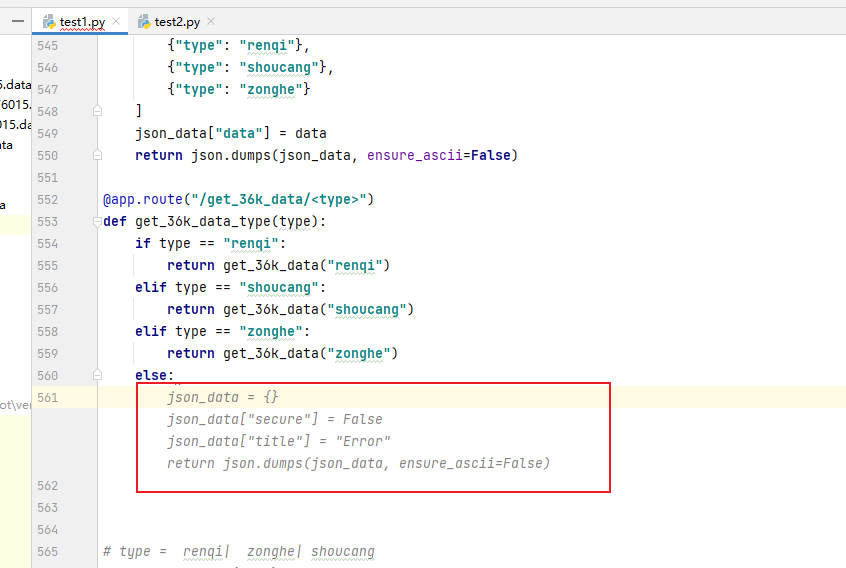Click the "Error" string in suggested code
The image size is (846, 568).
[362, 441]
